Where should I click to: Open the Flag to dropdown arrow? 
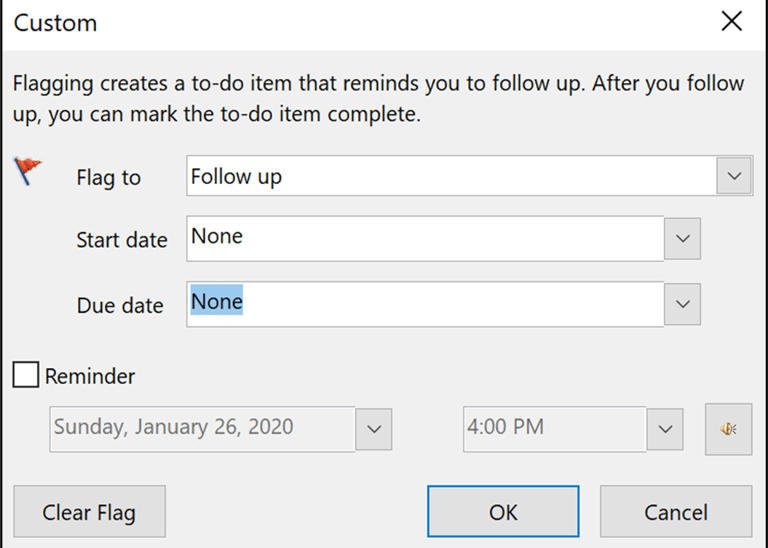coord(734,176)
